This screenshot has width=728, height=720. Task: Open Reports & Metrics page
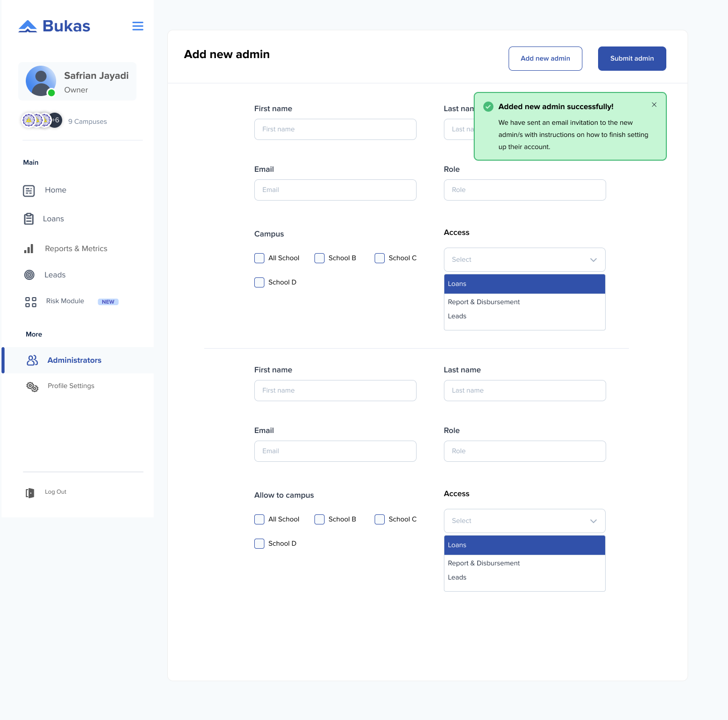(76, 249)
